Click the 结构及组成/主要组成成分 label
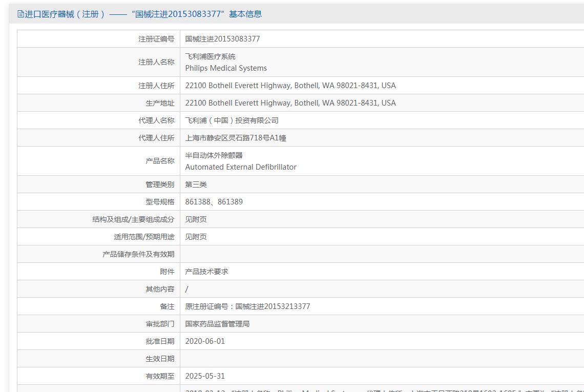 [133, 220]
